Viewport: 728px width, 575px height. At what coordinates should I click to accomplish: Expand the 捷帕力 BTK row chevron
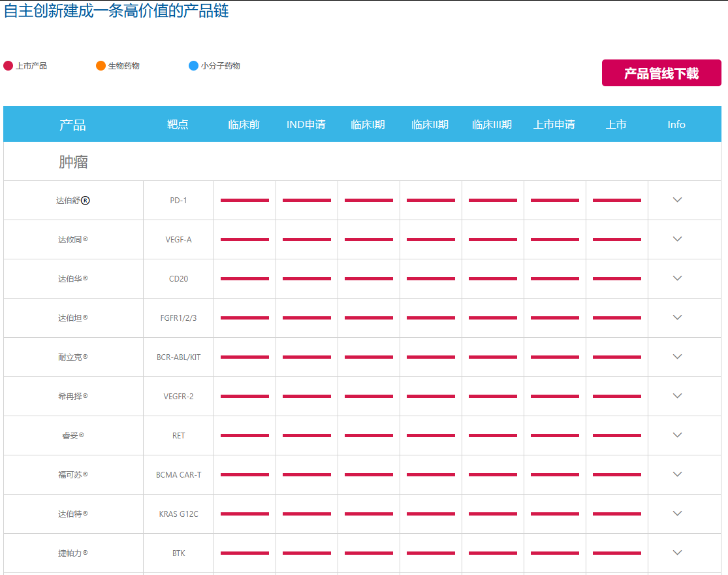[x=677, y=553]
